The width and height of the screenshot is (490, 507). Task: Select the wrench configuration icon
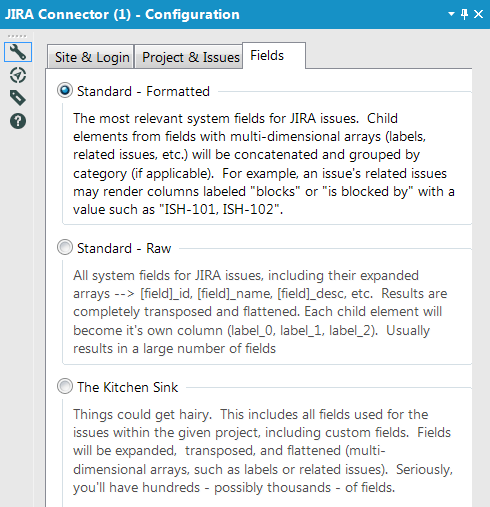18,52
